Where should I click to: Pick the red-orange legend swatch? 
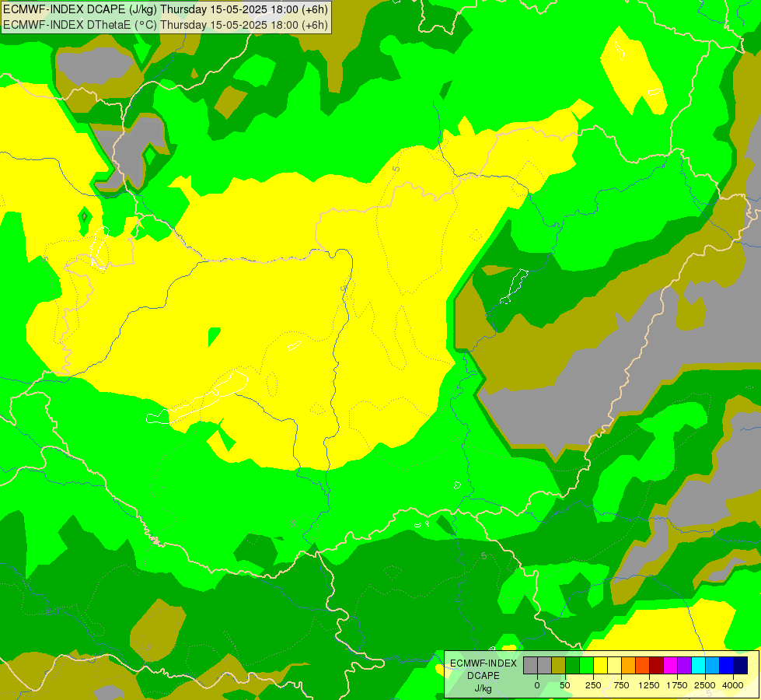(x=643, y=666)
